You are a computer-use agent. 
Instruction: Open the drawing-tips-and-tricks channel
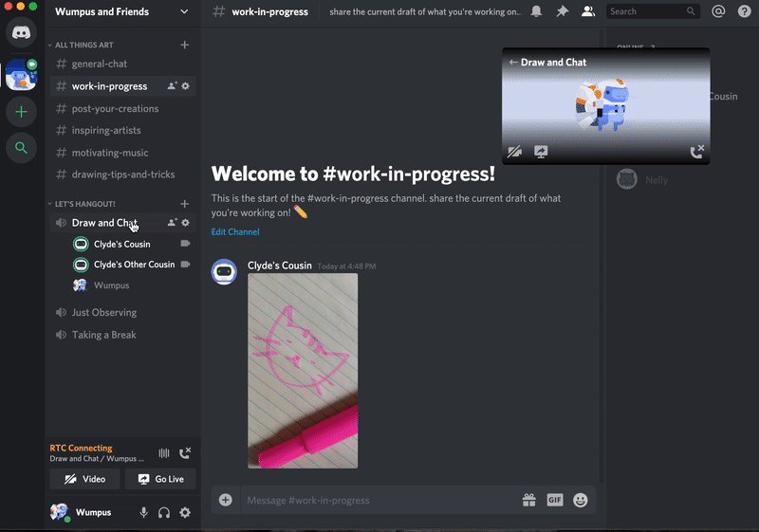point(122,174)
